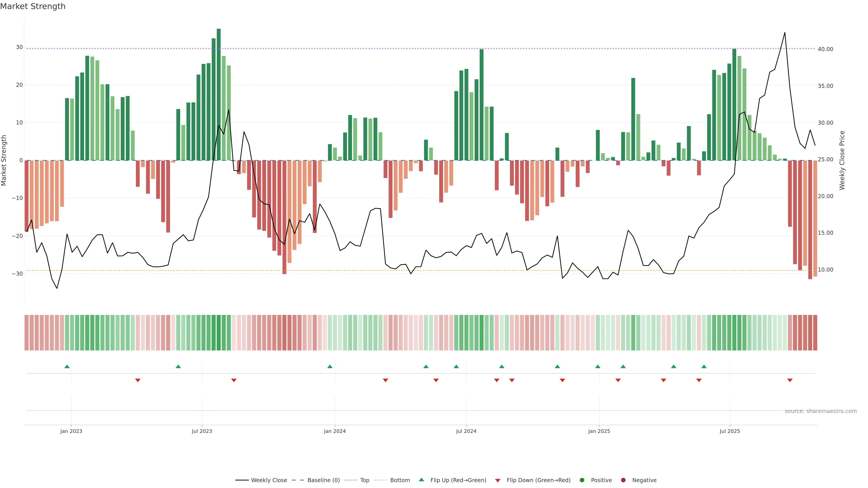Click the source: sharemaestro.com text
Viewport: 868px width, 488px height.
click(821, 411)
